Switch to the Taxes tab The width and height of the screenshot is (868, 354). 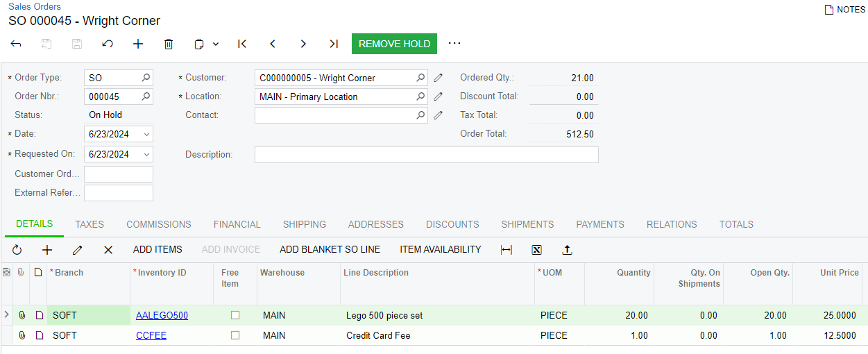pyautogui.click(x=90, y=224)
